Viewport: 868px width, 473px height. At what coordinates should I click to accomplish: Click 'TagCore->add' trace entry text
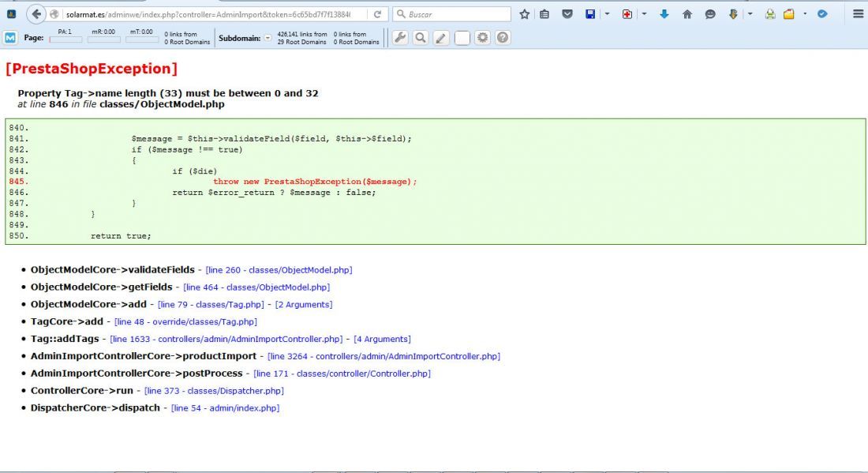[67, 321]
